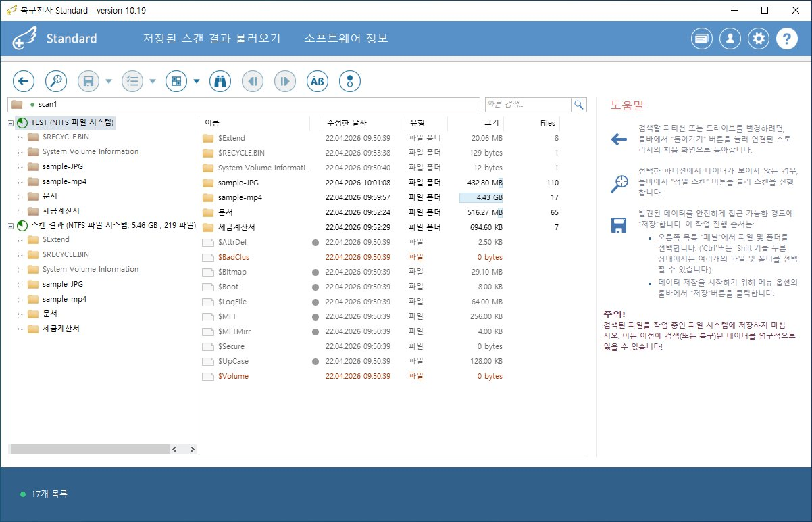Screen dimensions: 812x522
Task: Collapse the 스캔 결과 tree node
Action: click(11, 226)
